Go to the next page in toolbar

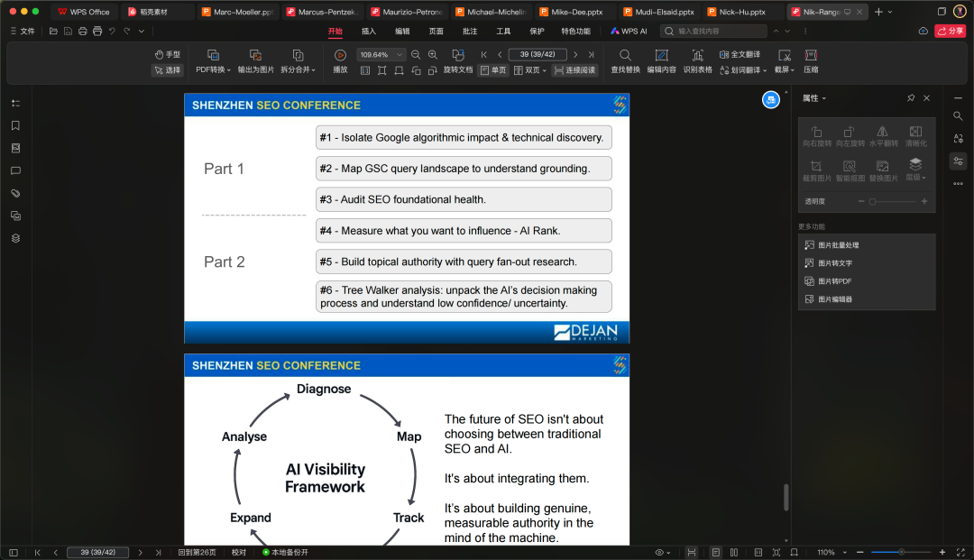(575, 55)
